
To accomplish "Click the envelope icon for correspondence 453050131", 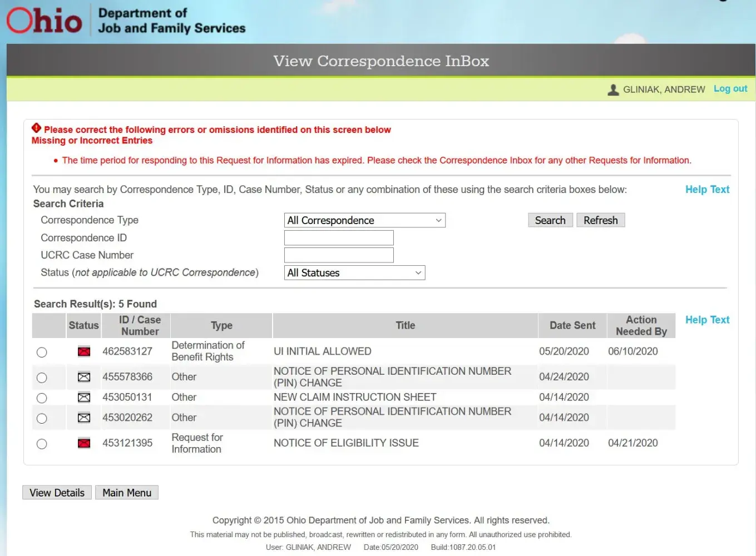I will 84,398.
